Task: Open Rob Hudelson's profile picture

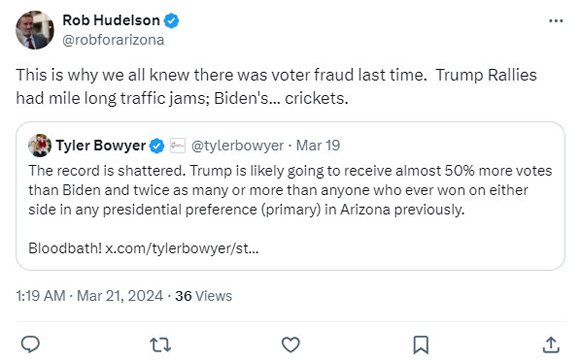Action: click(34, 30)
